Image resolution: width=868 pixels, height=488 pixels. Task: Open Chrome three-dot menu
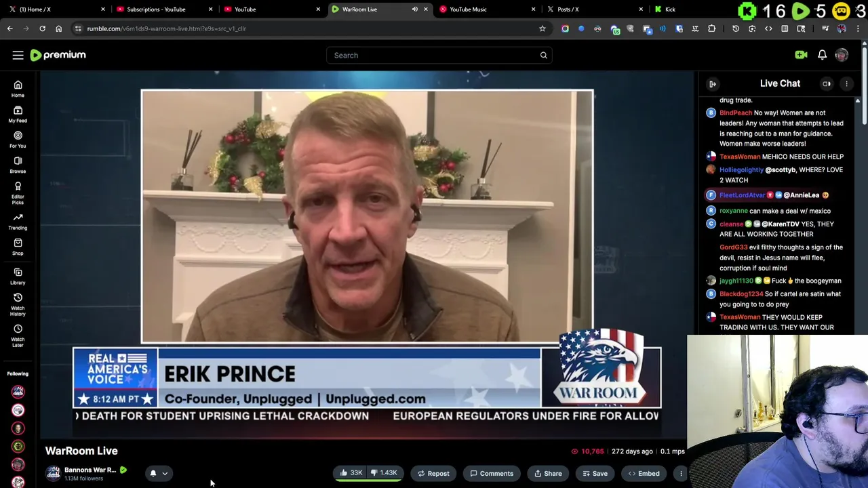coord(858,28)
